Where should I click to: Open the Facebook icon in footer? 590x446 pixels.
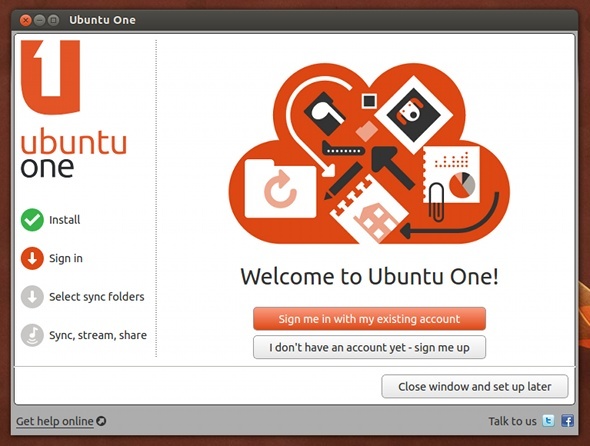567,420
